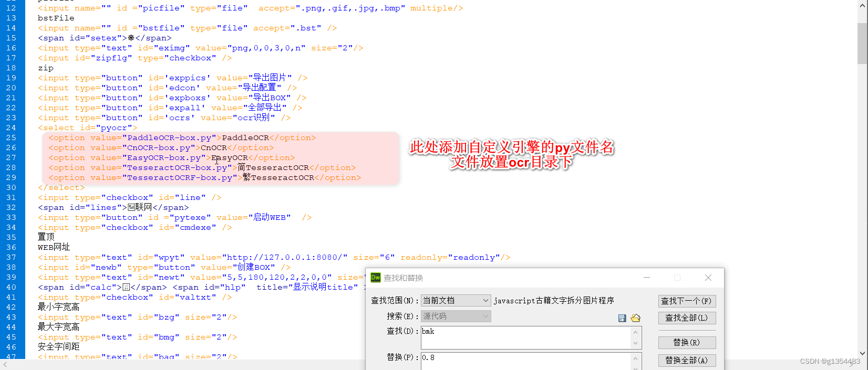868x370 pixels.
Task: Click the editor horizontal scroll left arrow
Action: coord(5,364)
